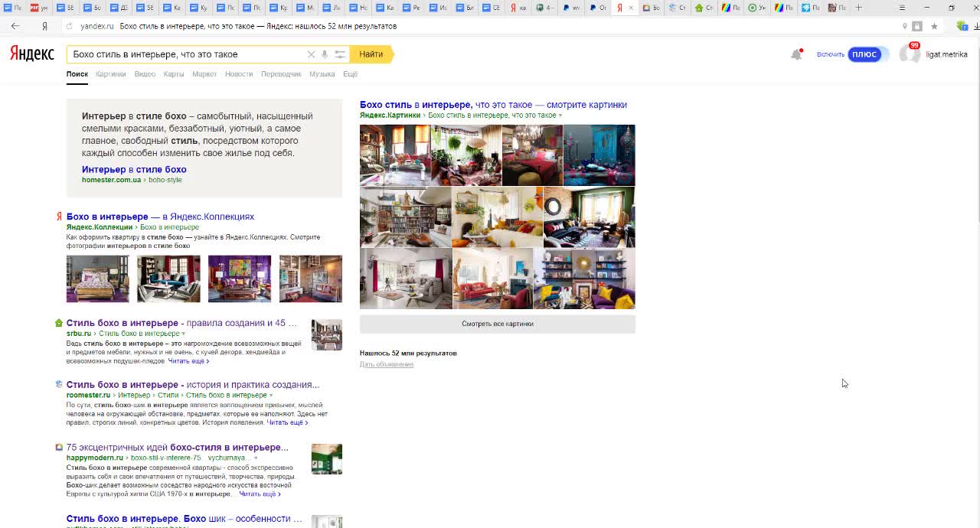Open the yellow and purple sofa image in pictures grid
The image size is (980, 528).
tap(584, 279)
